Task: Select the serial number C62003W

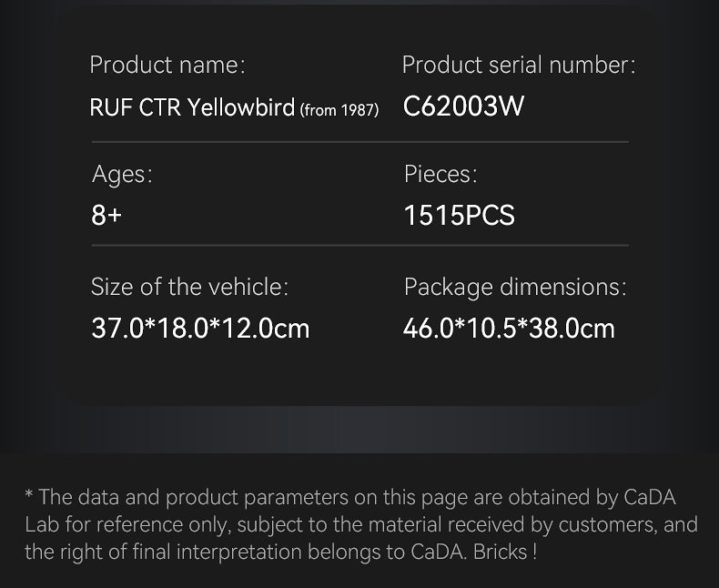Action: coord(463,106)
